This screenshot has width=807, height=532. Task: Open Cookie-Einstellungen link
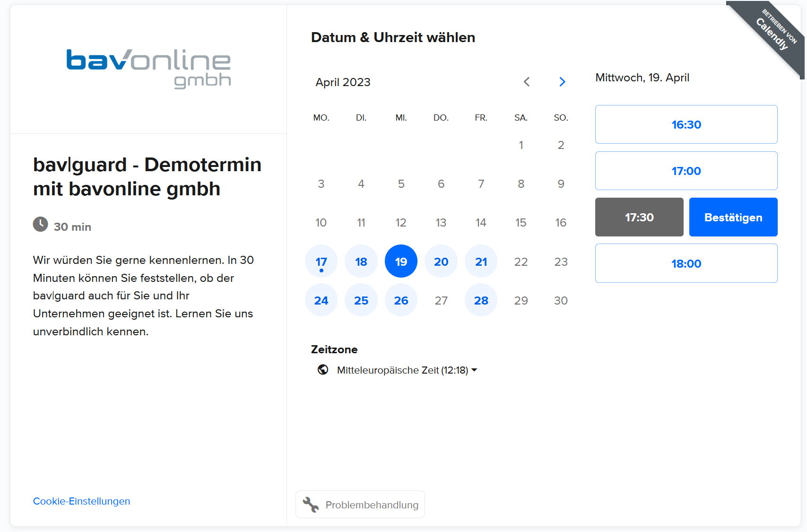click(x=82, y=501)
